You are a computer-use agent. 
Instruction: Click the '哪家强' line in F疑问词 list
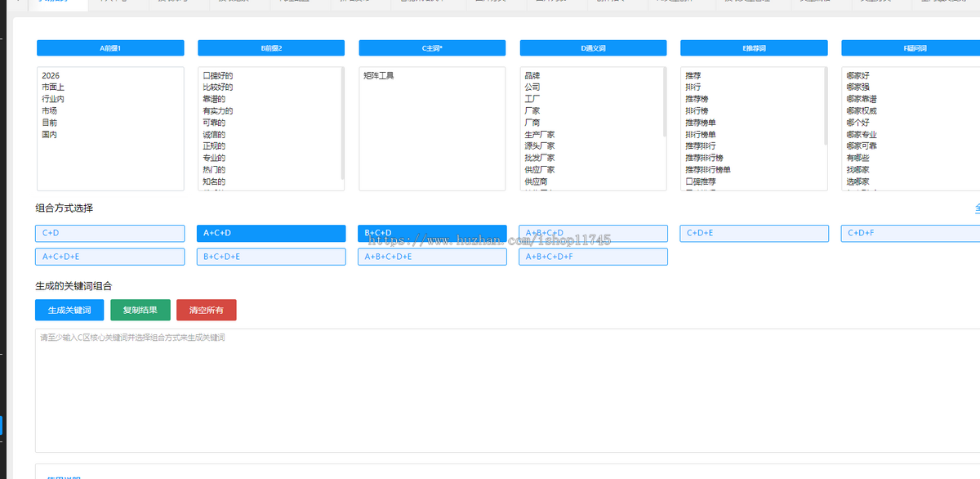857,87
